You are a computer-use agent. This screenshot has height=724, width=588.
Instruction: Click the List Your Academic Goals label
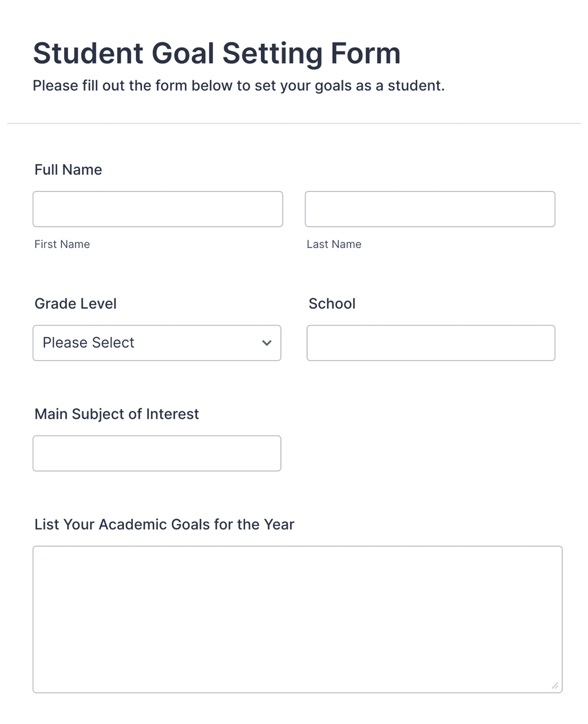tap(164, 524)
